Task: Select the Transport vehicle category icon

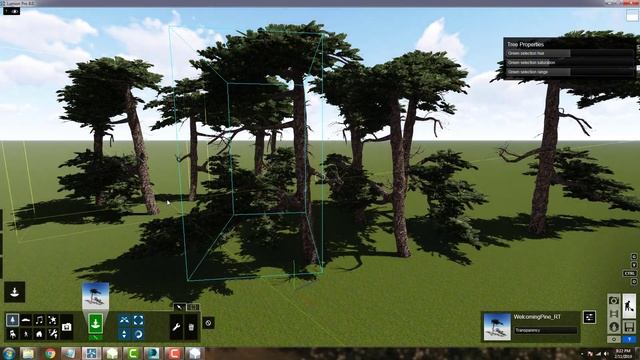Action: pos(26,320)
